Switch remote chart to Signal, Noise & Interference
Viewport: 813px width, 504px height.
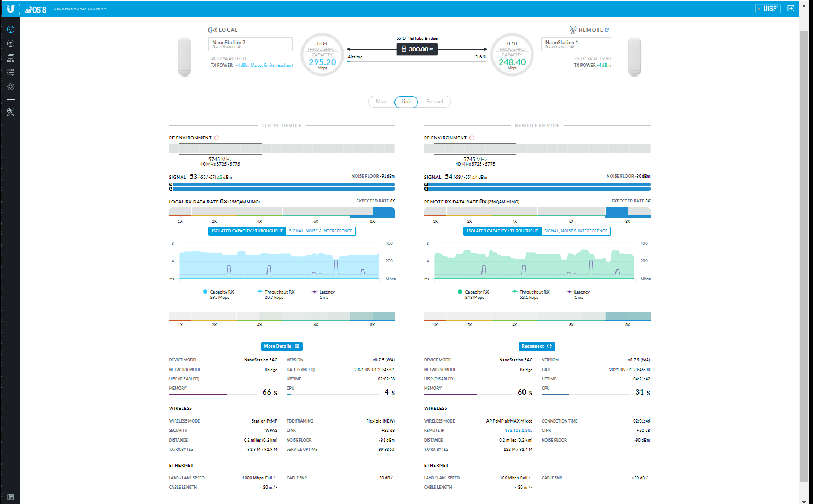click(x=576, y=231)
